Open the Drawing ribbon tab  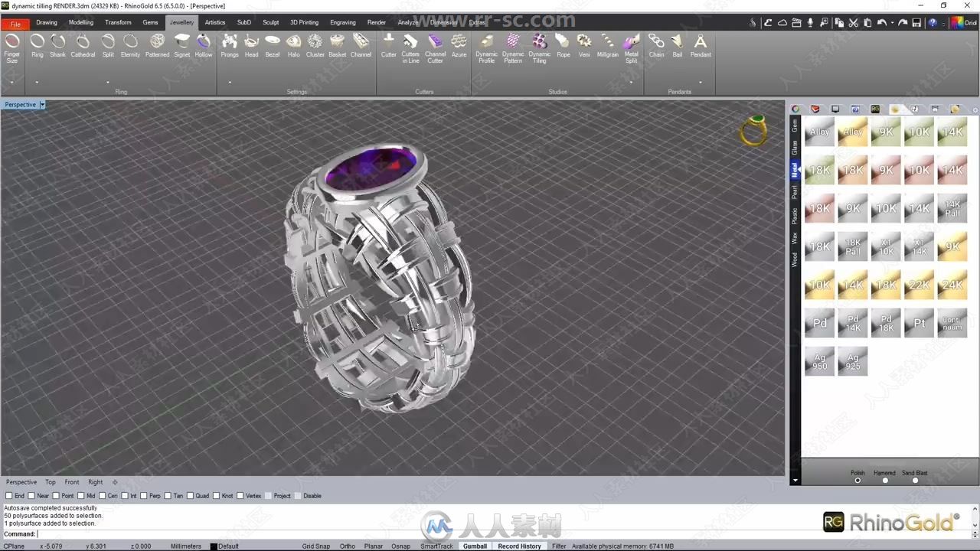[47, 22]
